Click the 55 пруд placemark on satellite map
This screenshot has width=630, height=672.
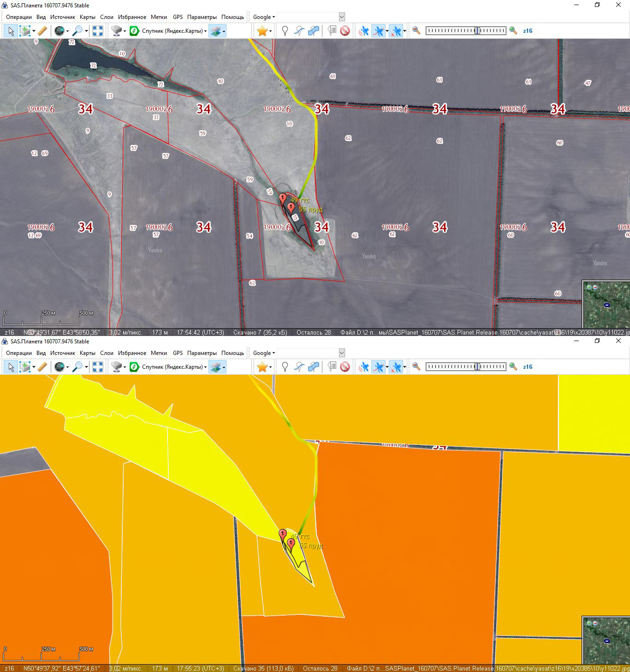point(291,208)
